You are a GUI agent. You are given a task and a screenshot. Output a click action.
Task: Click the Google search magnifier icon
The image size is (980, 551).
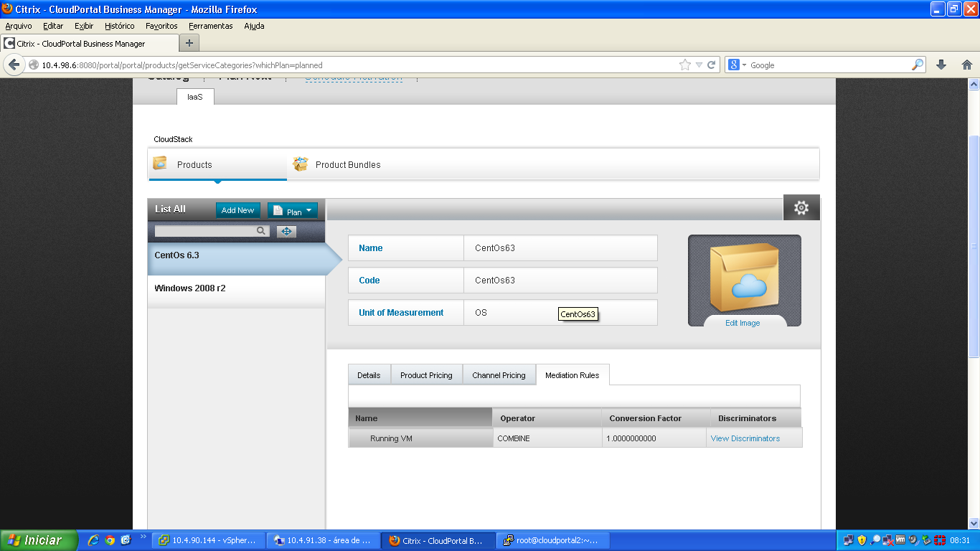coord(918,65)
